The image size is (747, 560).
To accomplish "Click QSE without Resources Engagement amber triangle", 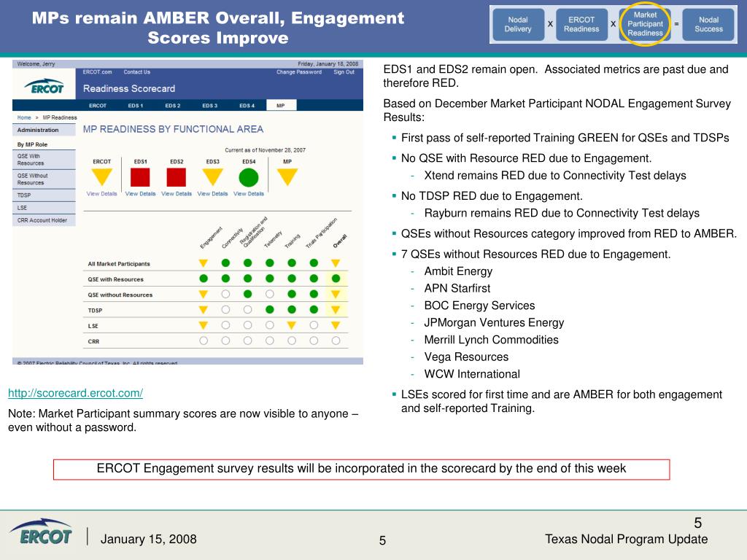I will [x=204, y=295].
